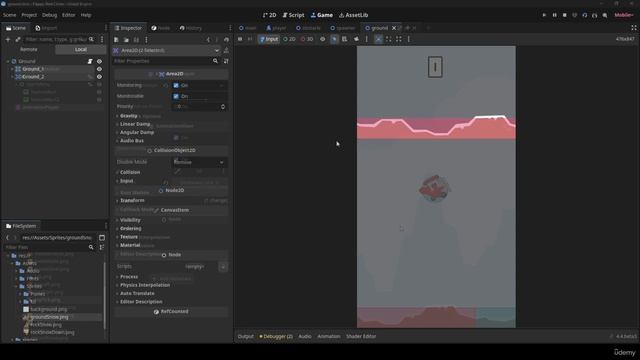Adjust the Priority value stepper
Image resolution: width=640 pixels, height=360 pixels.
click(223, 107)
